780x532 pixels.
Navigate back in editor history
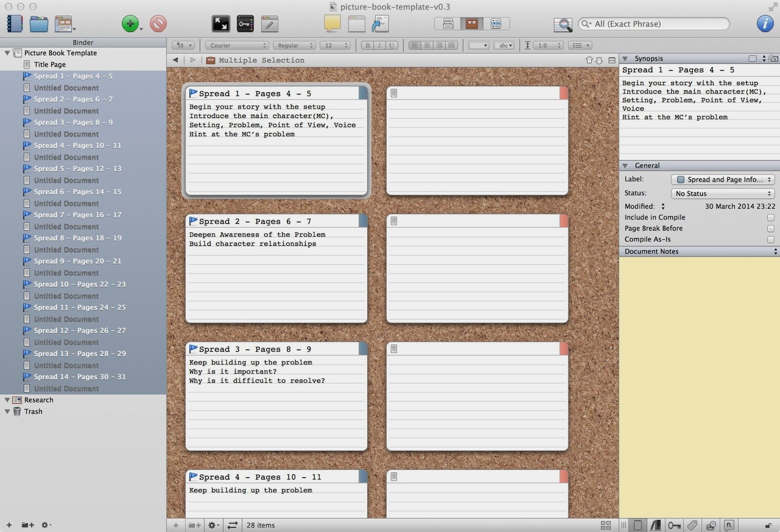(x=175, y=60)
